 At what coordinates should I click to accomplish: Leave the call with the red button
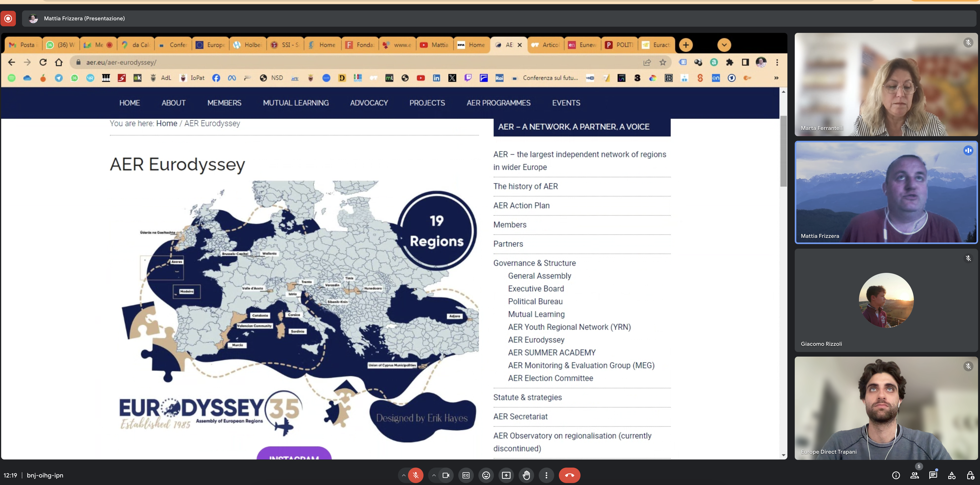(x=569, y=475)
